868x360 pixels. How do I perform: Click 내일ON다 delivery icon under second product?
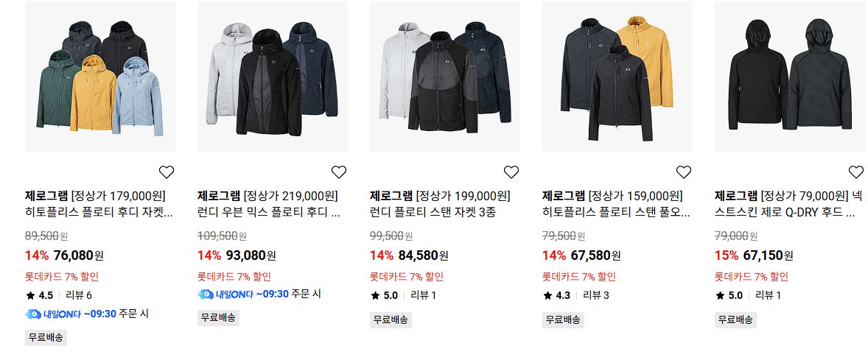point(225,294)
